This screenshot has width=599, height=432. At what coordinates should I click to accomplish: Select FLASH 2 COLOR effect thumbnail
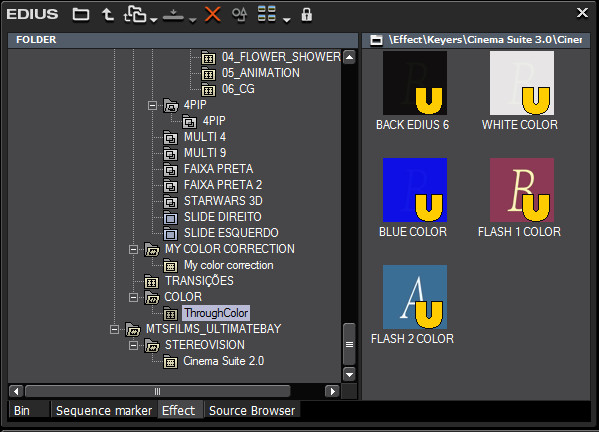point(414,297)
